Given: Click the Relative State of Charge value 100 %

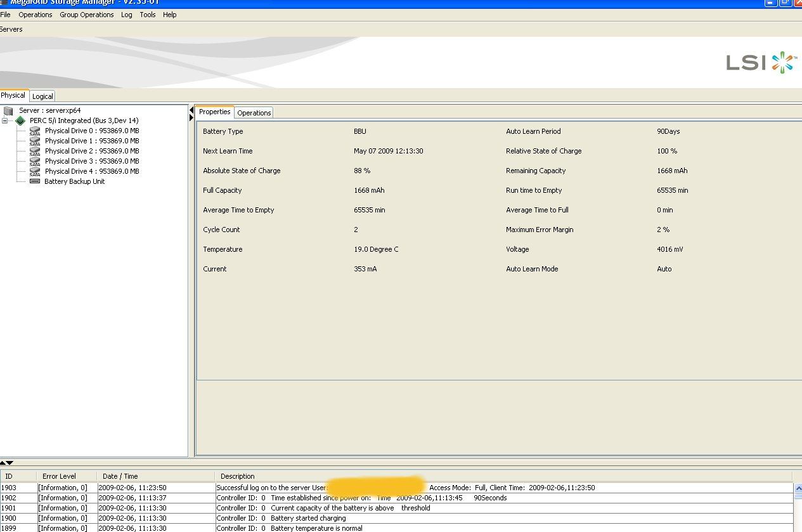Looking at the screenshot, I should click(x=667, y=151).
